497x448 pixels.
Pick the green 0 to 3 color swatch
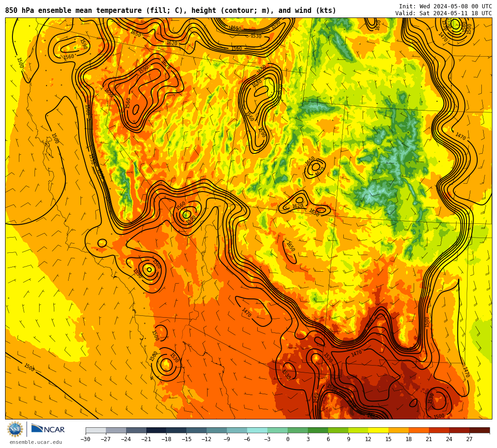click(298, 430)
